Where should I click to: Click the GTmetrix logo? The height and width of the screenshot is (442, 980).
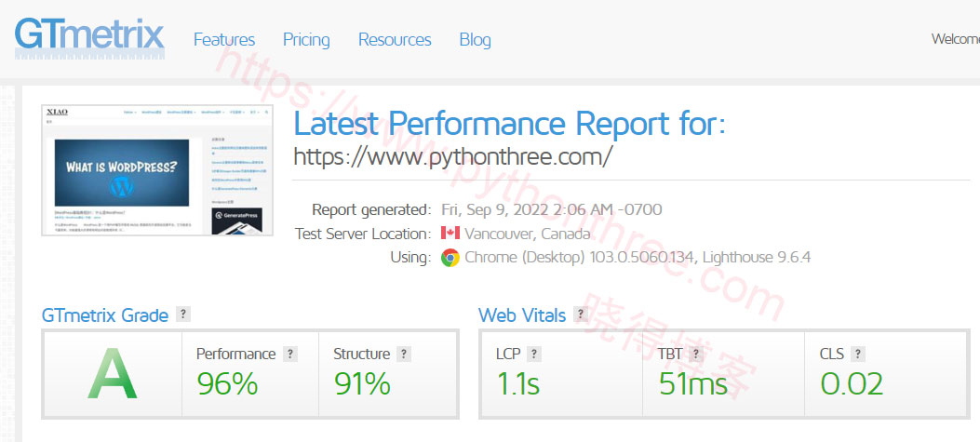point(89,38)
